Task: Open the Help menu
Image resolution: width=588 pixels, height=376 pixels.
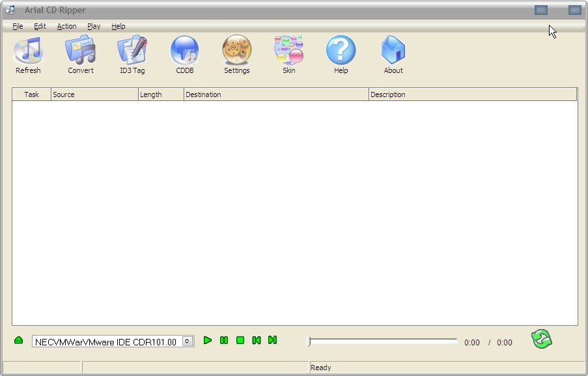Action: point(118,26)
